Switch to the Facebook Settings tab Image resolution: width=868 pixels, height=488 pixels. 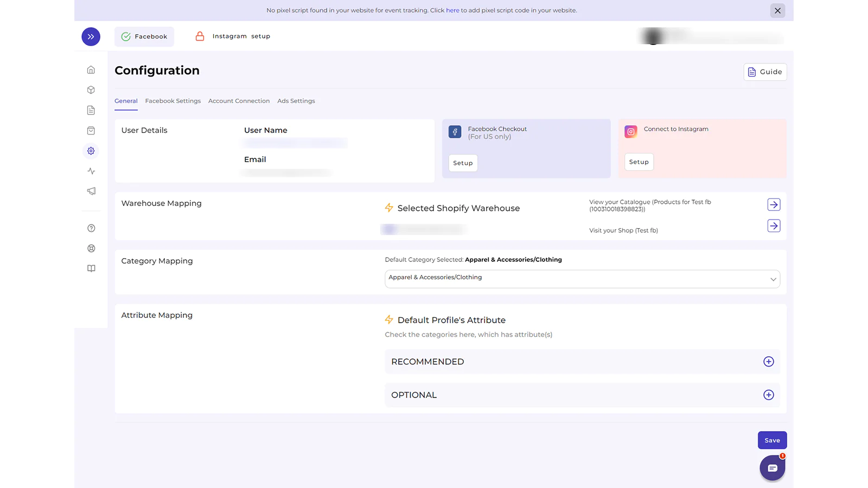pos(173,101)
